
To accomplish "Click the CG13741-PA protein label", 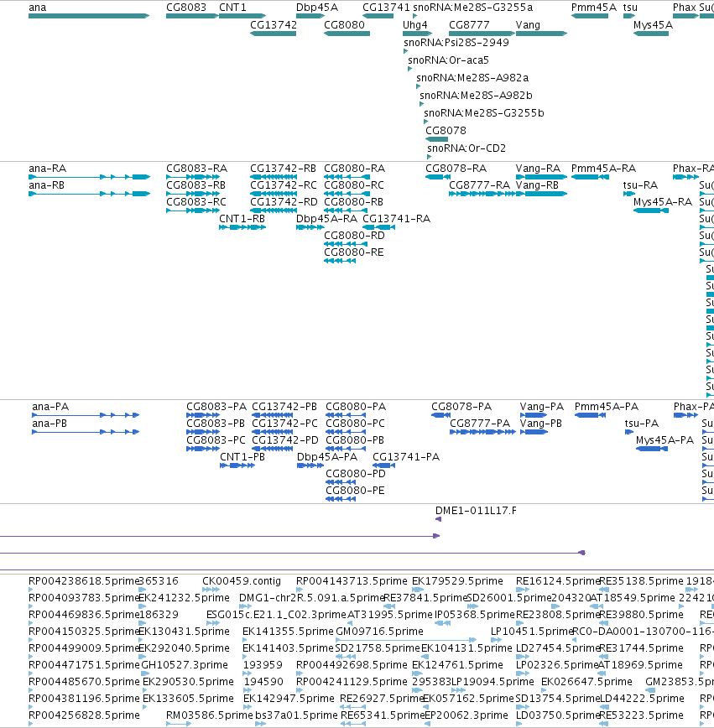I will pos(405,457).
